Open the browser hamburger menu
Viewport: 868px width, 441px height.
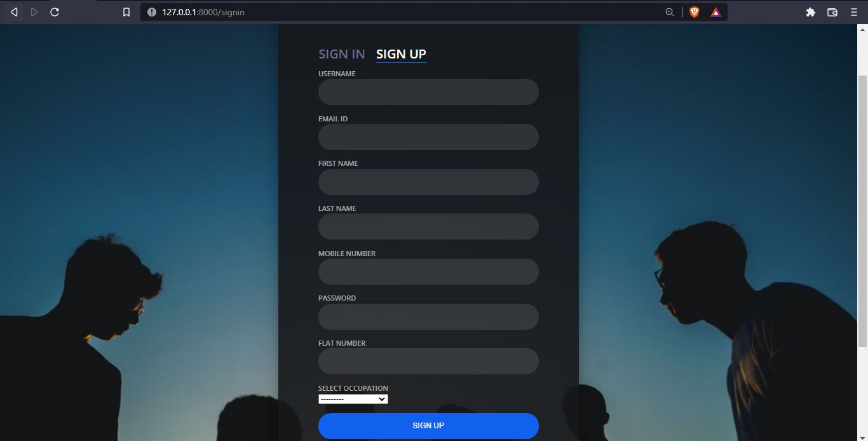pos(853,12)
